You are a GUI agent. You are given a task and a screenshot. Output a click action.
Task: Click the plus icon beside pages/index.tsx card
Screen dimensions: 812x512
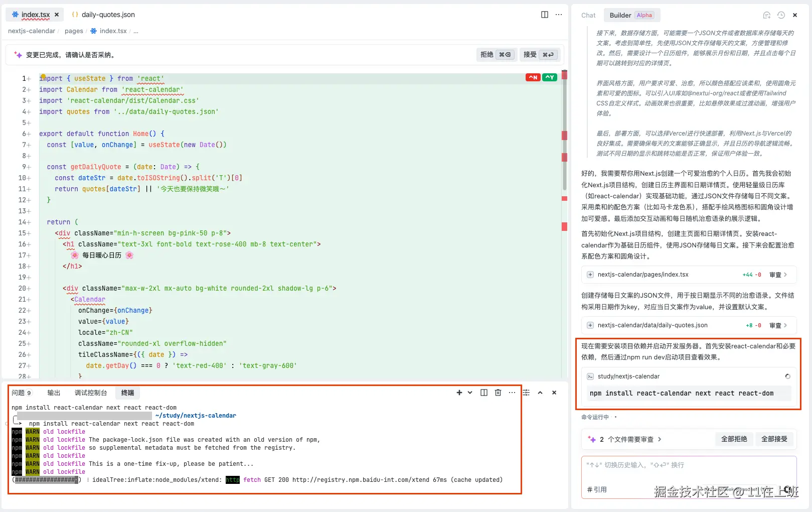coord(590,275)
